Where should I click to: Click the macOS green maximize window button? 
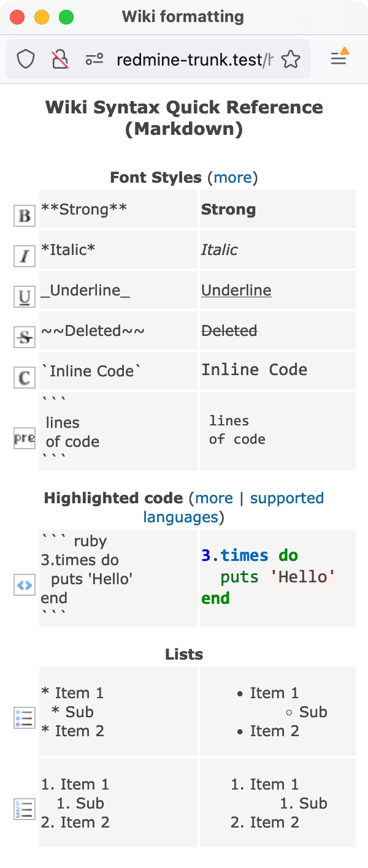(x=66, y=17)
